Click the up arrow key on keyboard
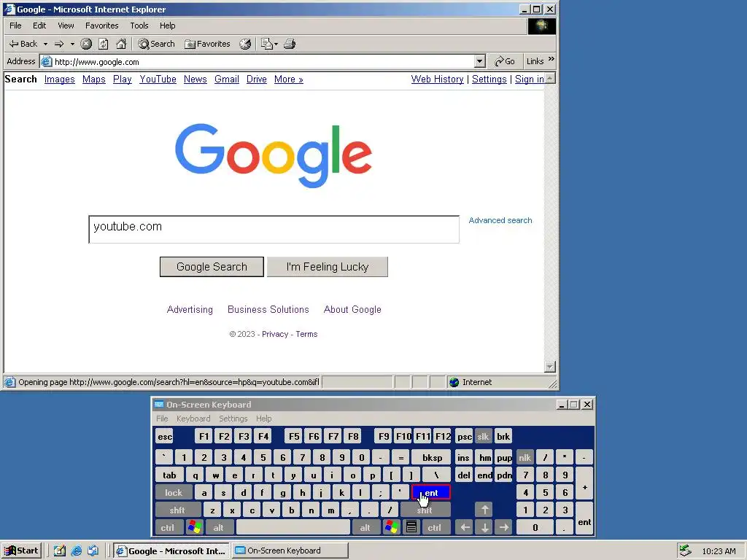 [484, 510]
